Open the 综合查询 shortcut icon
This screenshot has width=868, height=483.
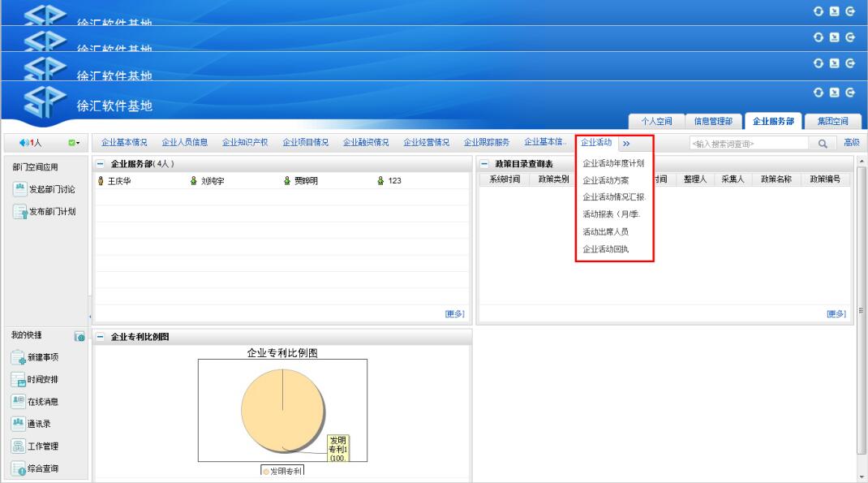click(x=19, y=468)
